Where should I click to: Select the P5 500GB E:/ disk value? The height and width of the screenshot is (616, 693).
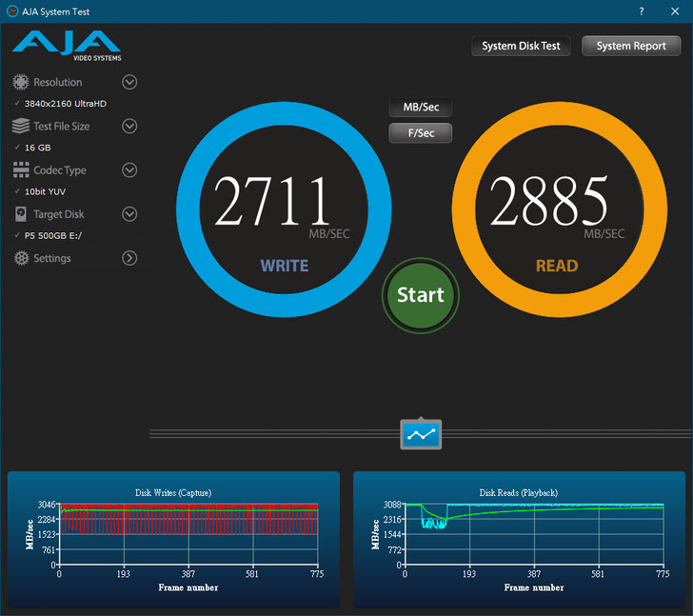tap(53, 235)
